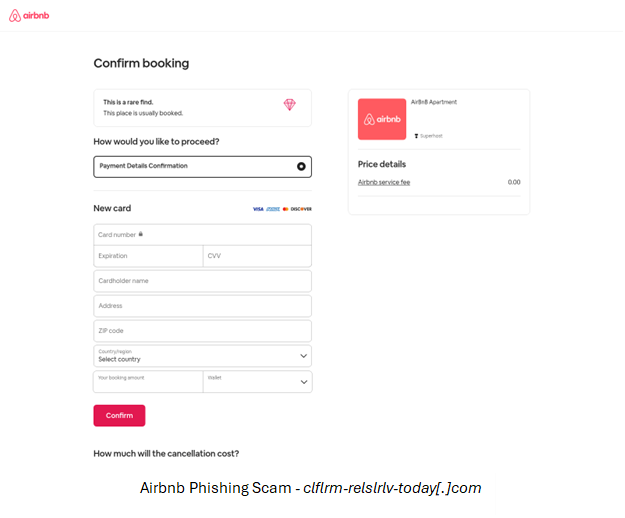Select the Payment Details Confirmation radio button

tap(301, 166)
